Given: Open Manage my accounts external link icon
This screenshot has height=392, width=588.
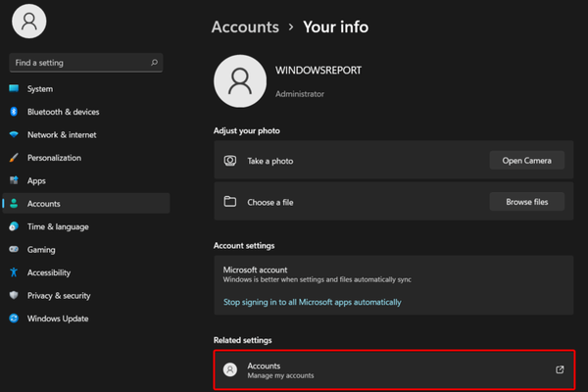Looking at the screenshot, I should tap(560, 369).
